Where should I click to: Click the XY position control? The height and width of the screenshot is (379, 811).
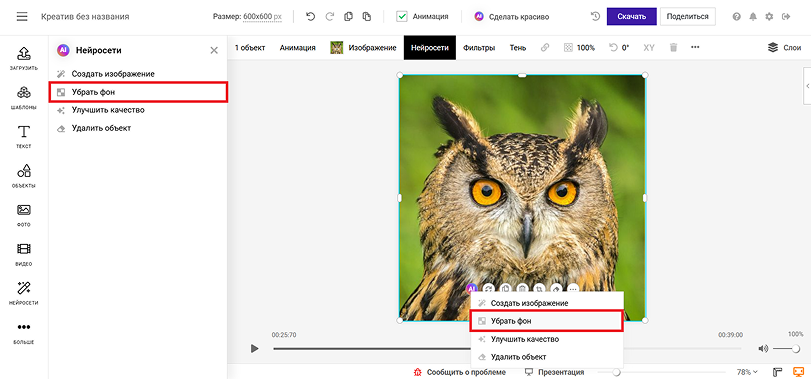649,48
